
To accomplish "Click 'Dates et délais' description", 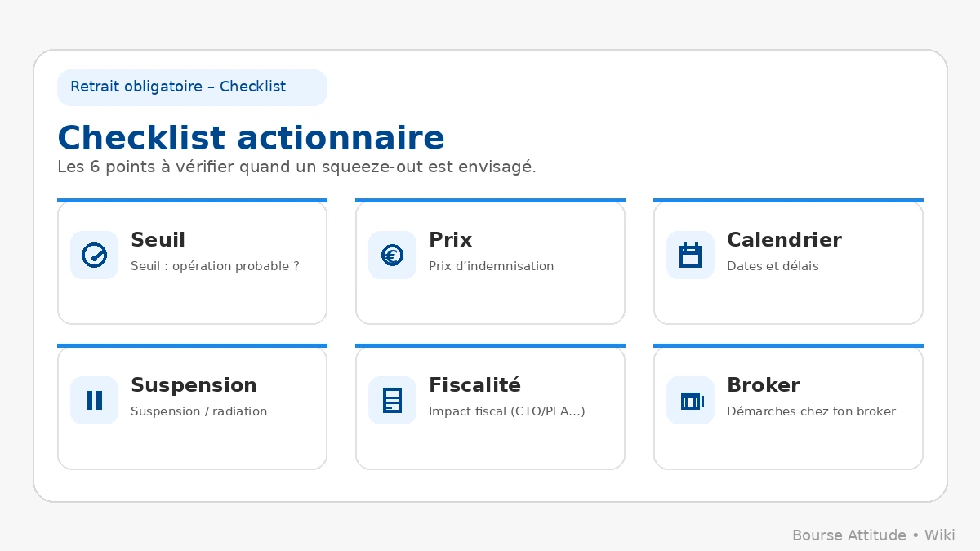I will pyautogui.click(x=773, y=266).
